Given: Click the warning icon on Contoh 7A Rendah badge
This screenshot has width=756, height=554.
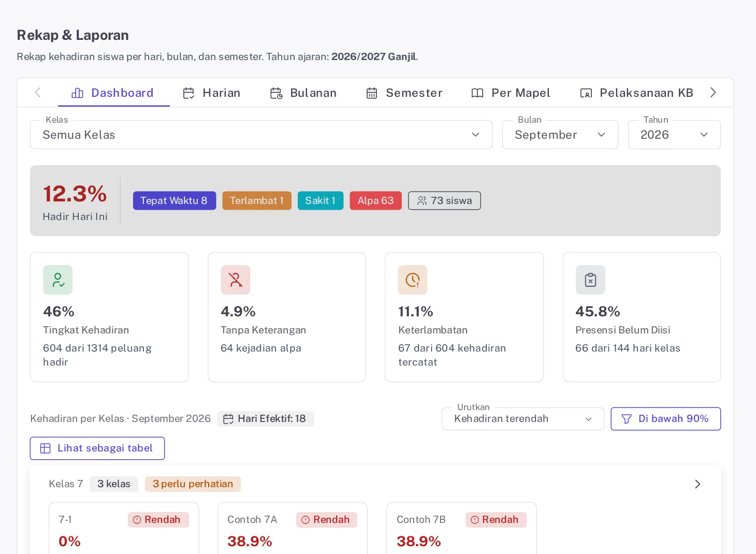Looking at the screenshot, I should pyautogui.click(x=306, y=520).
